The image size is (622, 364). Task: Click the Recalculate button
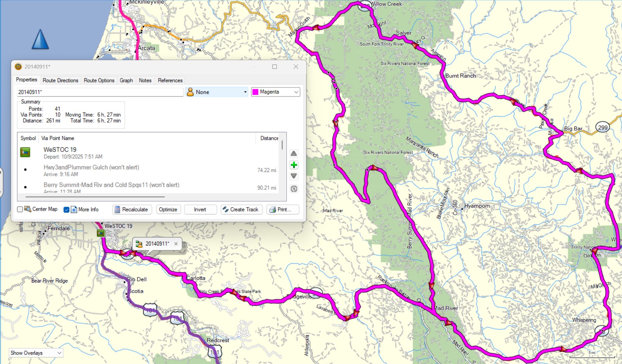tap(132, 209)
